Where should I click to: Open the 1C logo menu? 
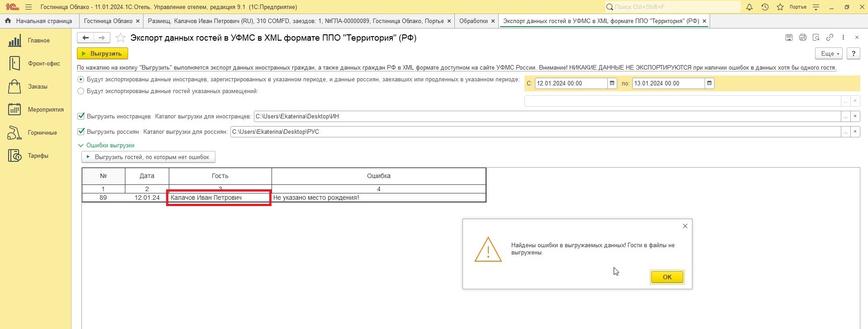[12, 7]
